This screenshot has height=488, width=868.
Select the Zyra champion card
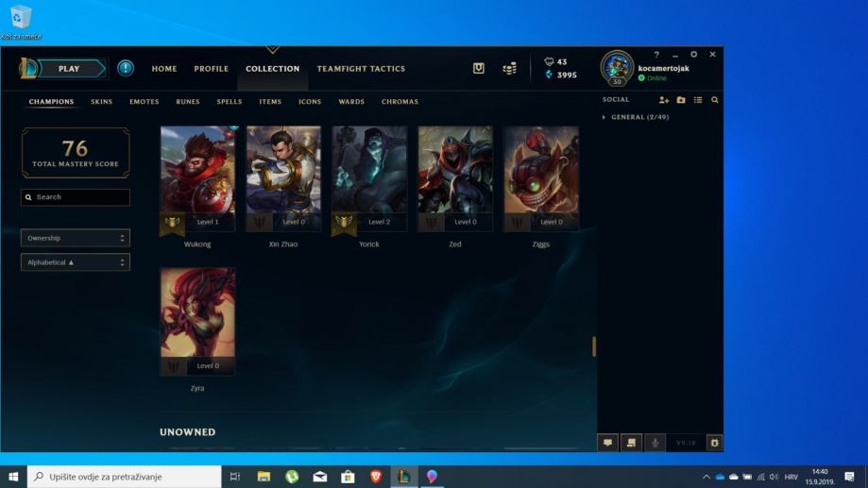(x=197, y=322)
